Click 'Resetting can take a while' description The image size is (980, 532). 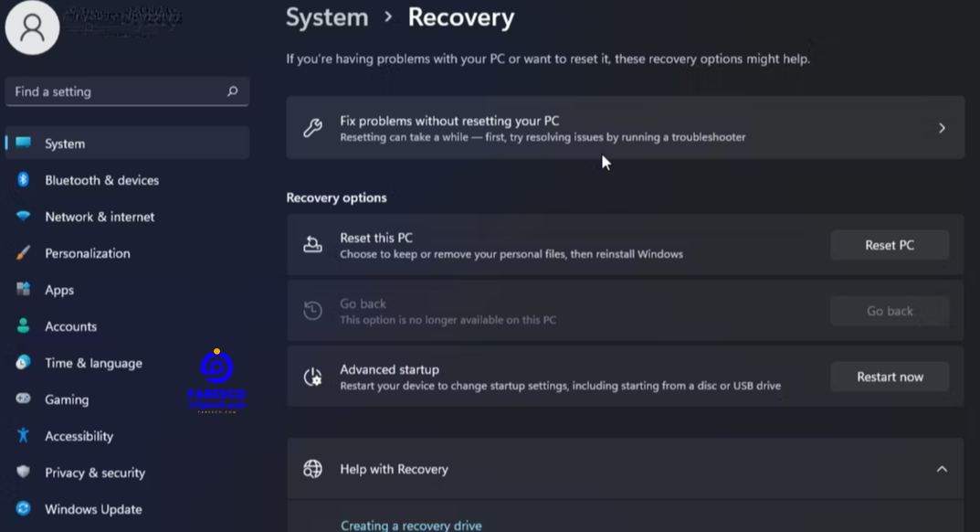click(543, 137)
